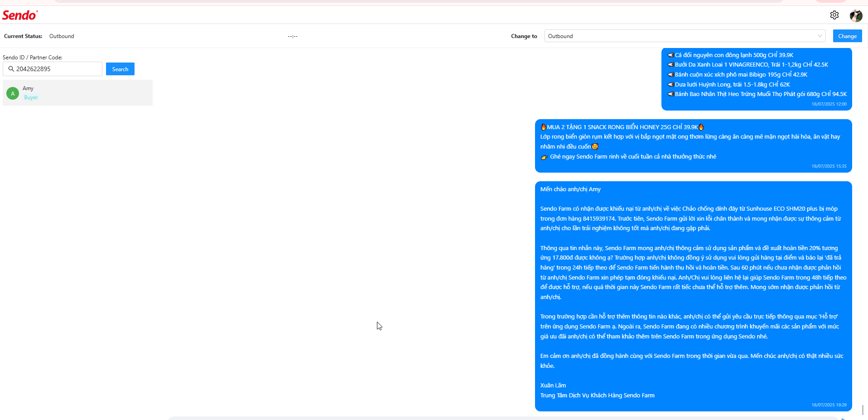Click the search magnifier icon in ID field
This screenshot has height=420, width=868.
pos(11,69)
